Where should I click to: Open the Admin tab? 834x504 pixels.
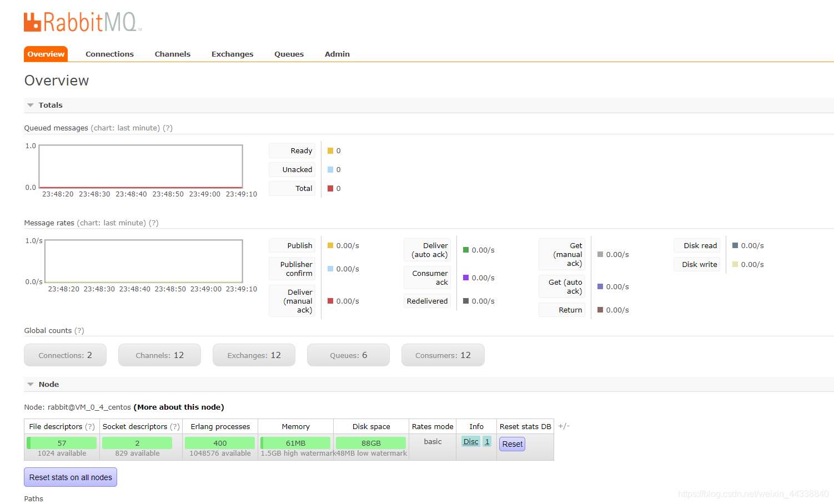click(337, 54)
